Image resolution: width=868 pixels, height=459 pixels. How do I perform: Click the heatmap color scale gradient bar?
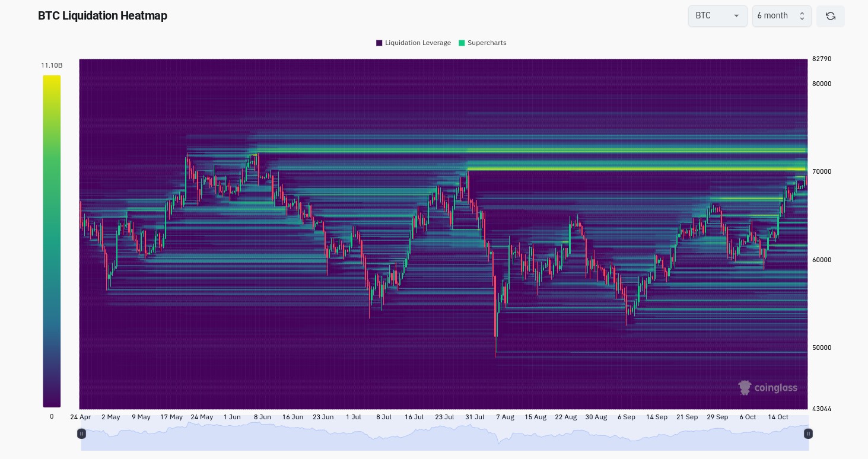coord(52,241)
